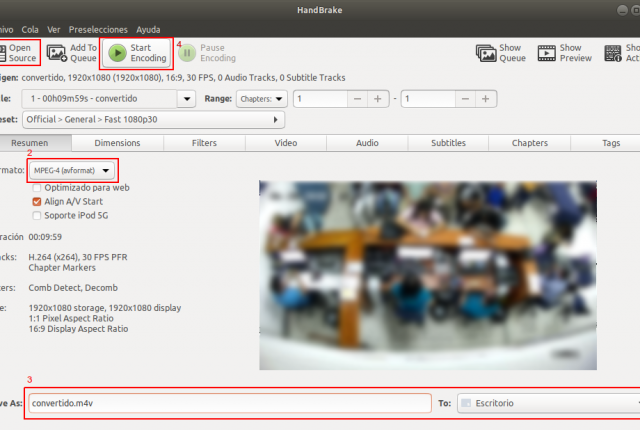Click the text '16:9 Display Aspect Ratio'
Viewport: 640px width, 430px height.
coord(78,329)
